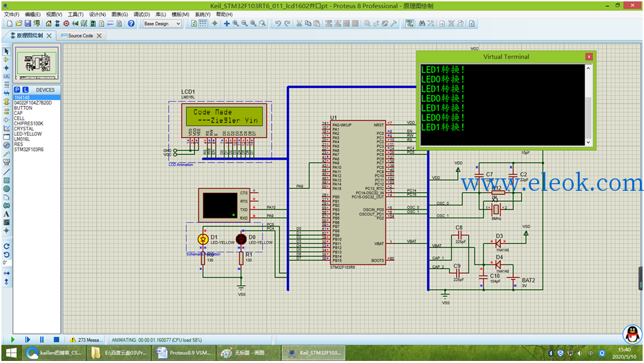Click the binoculars search icon

pos(422,23)
